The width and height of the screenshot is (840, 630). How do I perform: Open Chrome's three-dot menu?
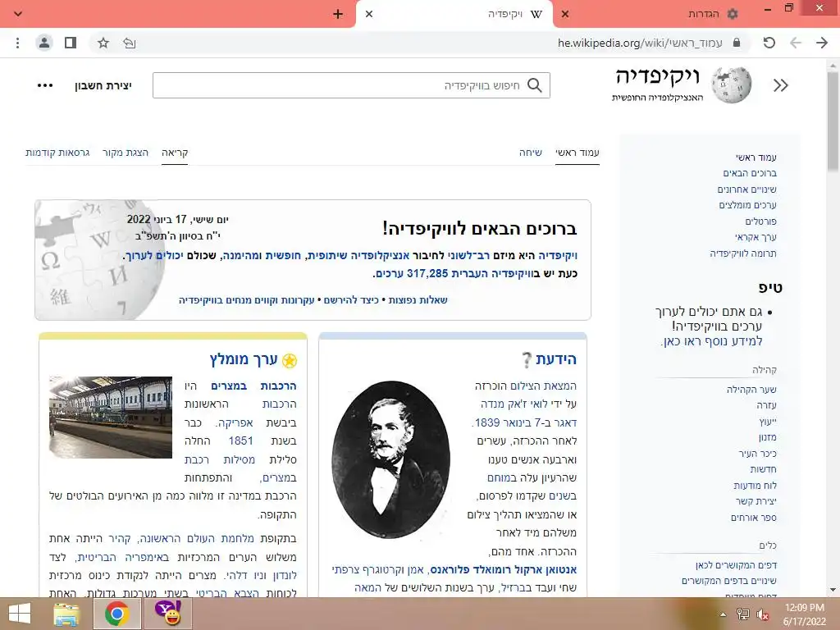18,43
